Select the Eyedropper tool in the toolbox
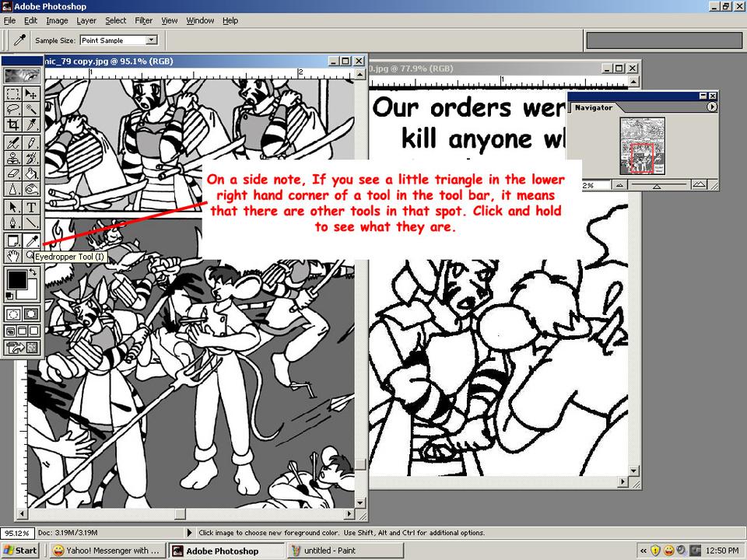The width and height of the screenshot is (747, 560). click(31, 240)
